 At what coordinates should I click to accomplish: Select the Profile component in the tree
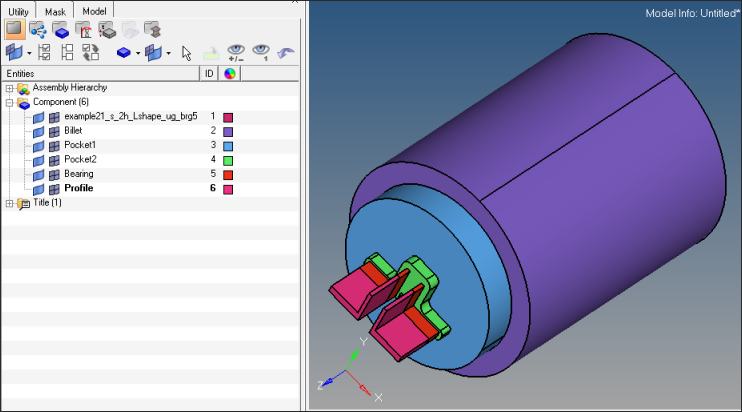(x=78, y=189)
